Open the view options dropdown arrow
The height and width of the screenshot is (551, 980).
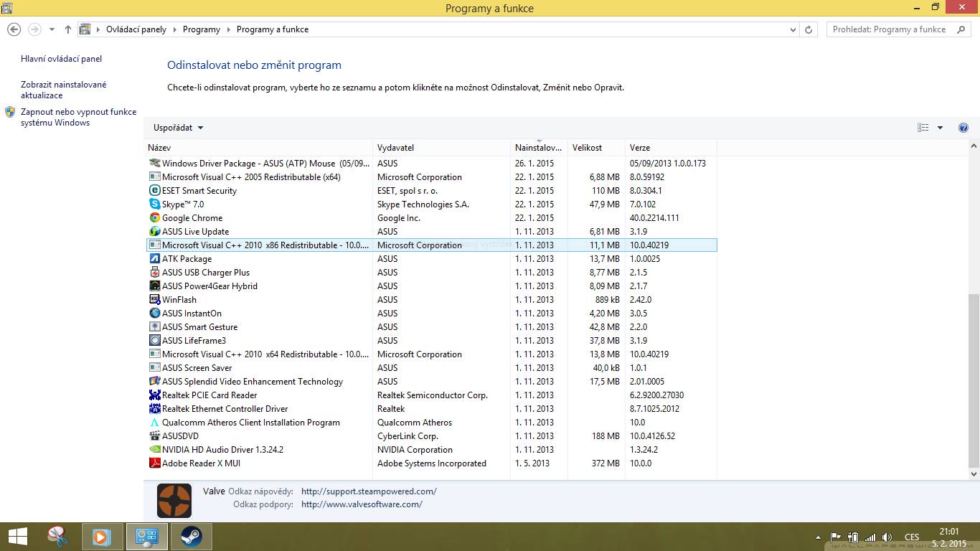click(x=941, y=128)
